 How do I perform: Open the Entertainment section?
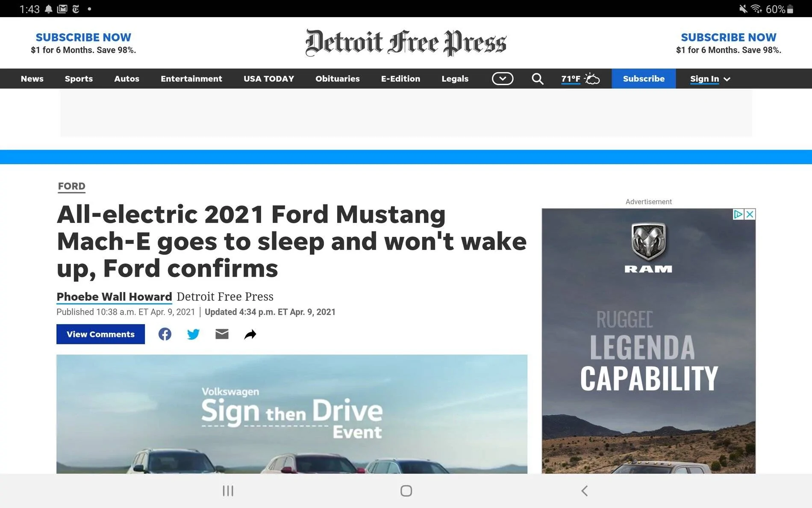tap(191, 79)
